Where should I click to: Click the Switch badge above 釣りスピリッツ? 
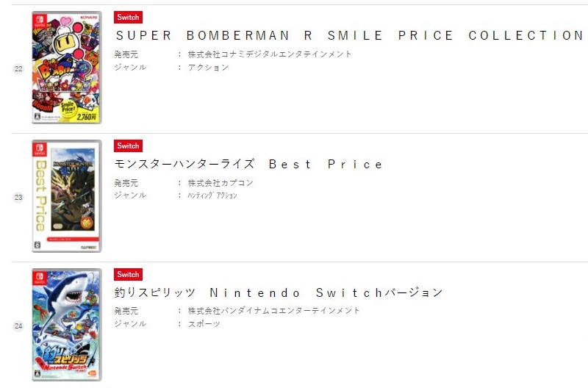coord(128,274)
